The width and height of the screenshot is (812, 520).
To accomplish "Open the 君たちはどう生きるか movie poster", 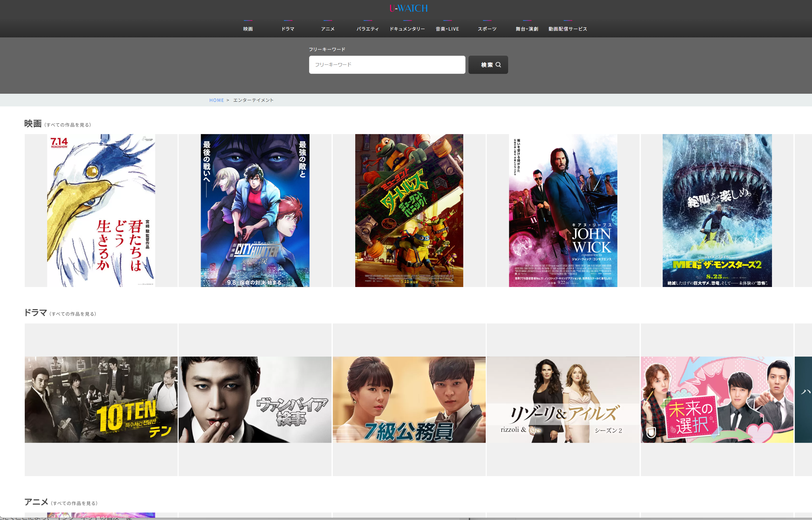I will pos(101,210).
